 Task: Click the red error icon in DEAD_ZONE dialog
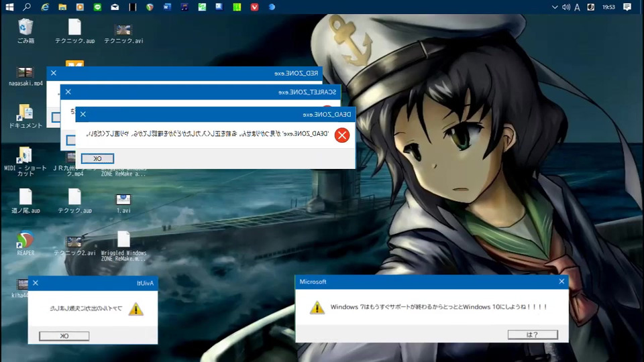pos(341,135)
